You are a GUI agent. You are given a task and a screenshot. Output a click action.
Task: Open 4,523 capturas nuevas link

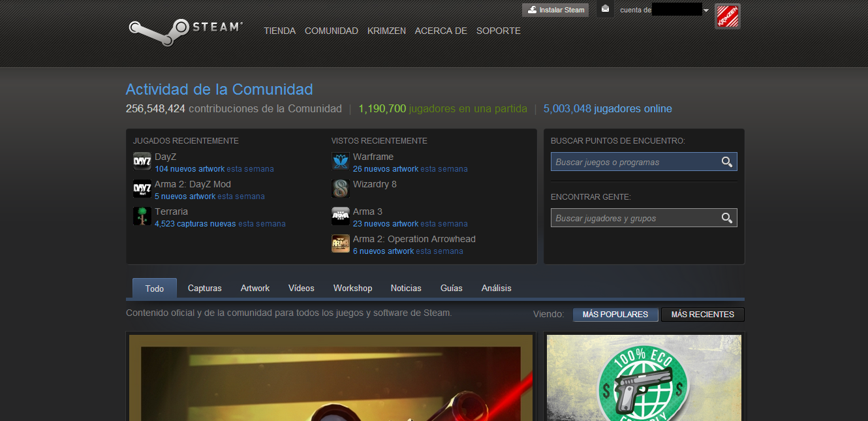click(x=195, y=224)
